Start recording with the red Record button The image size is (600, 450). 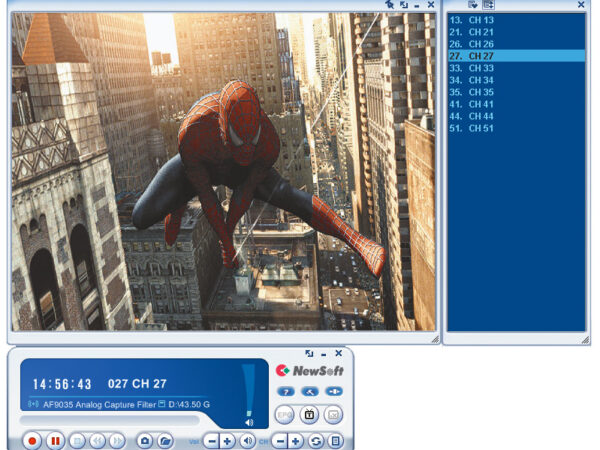point(33,440)
